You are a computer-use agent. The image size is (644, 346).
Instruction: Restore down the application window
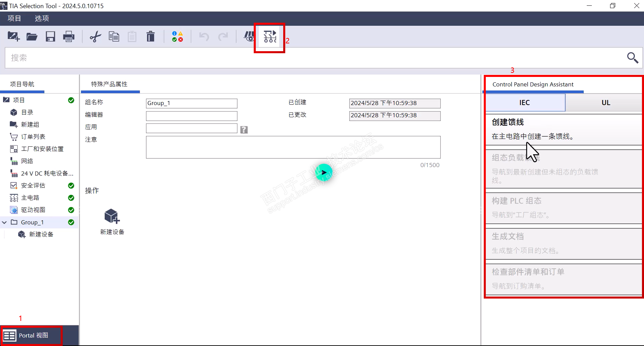pyautogui.click(x=612, y=6)
